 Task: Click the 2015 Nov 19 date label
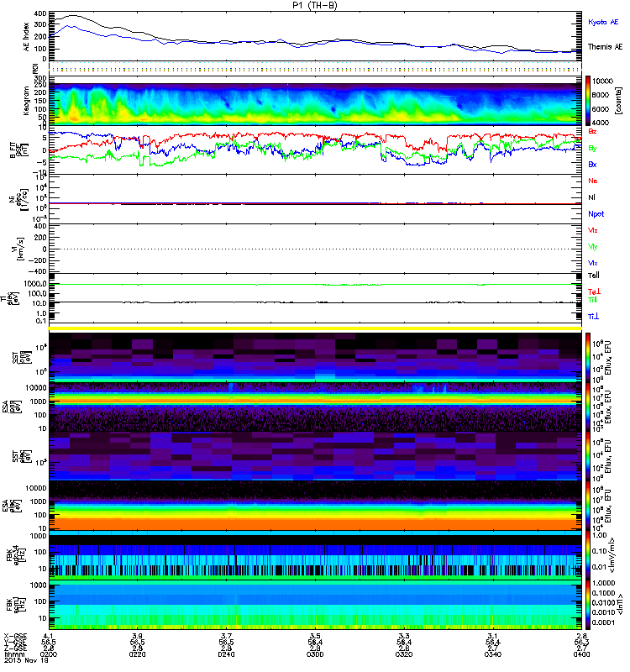(26, 660)
